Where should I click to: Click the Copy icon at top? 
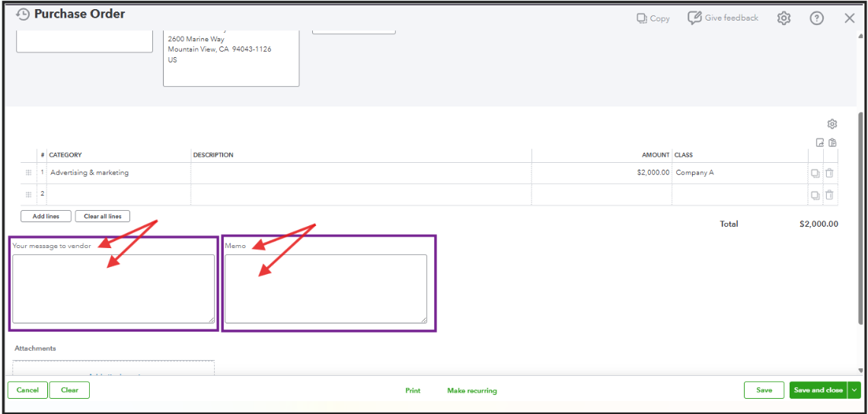click(x=642, y=18)
